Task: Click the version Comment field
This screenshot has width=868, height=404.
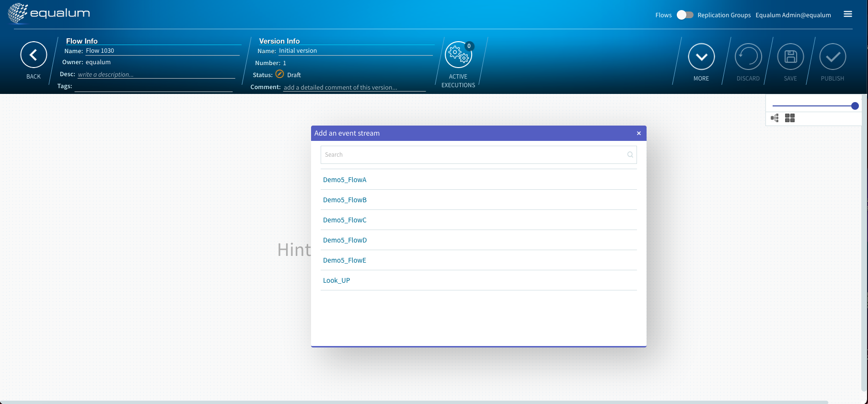Action: 355,87
